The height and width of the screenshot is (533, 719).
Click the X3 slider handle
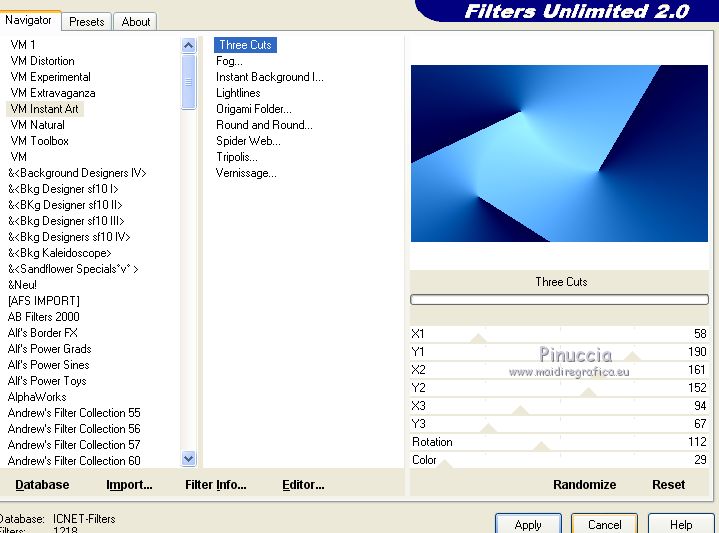tap(520, 411)
